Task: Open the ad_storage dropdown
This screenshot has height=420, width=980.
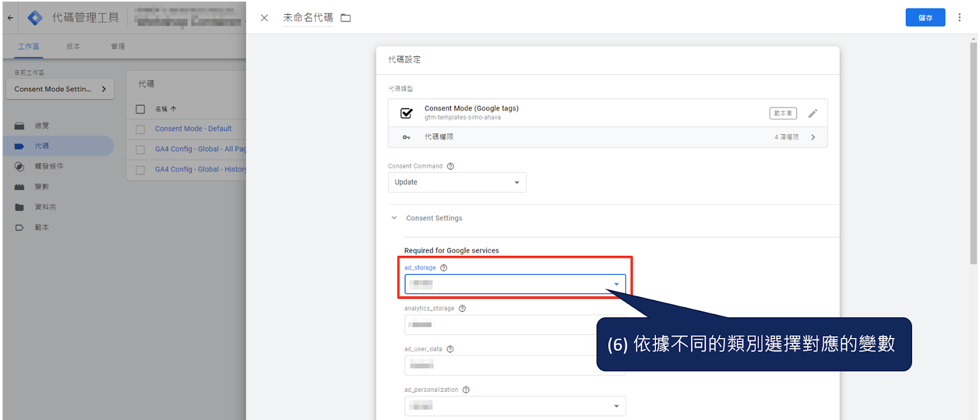Action: point(515,284)
